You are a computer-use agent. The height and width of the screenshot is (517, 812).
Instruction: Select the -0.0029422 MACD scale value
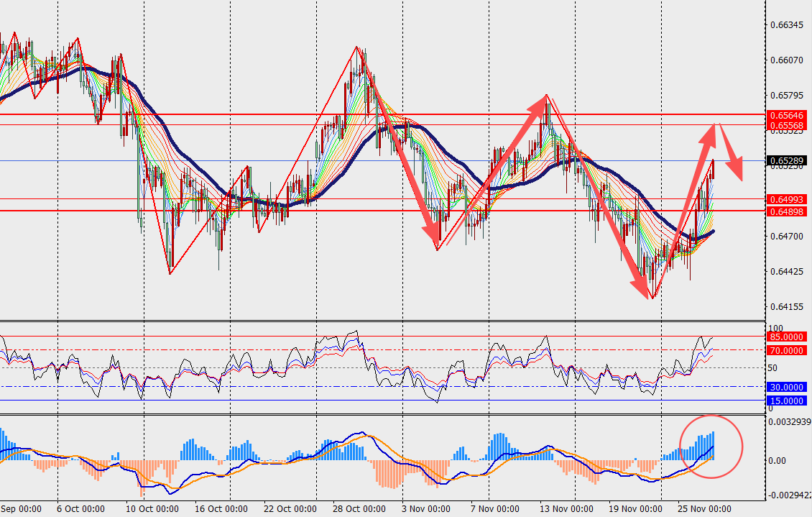[x=788, y=496]
